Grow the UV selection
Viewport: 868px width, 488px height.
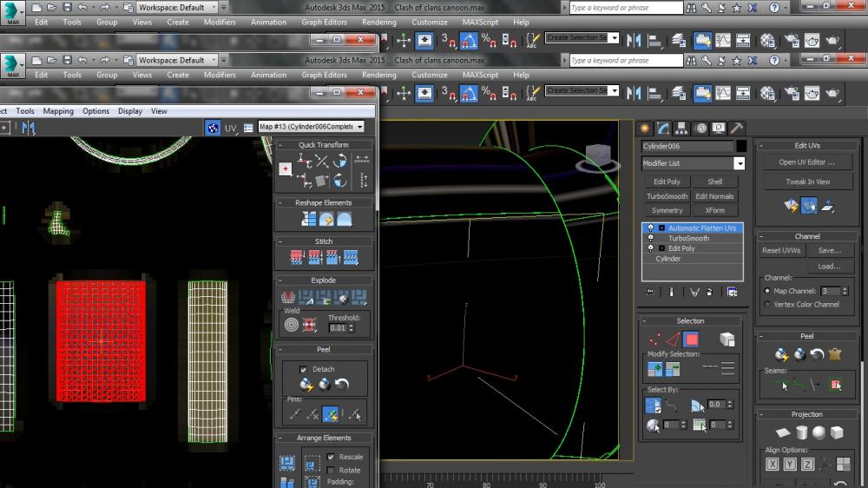click(654, 369)
